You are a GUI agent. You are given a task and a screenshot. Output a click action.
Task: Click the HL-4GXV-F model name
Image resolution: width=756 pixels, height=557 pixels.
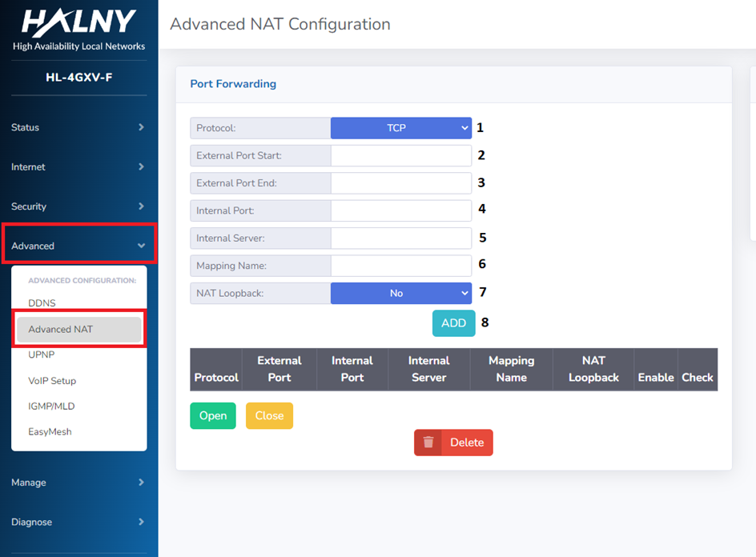(79, 77)
